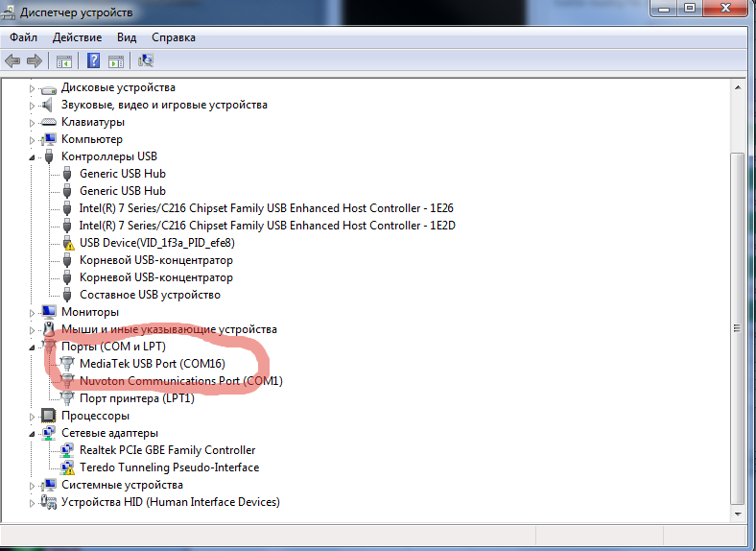The width and height of the screenshot is (756, 551).
Task: Click the scrollbar up arrow
Action: [x=738, y=87]
